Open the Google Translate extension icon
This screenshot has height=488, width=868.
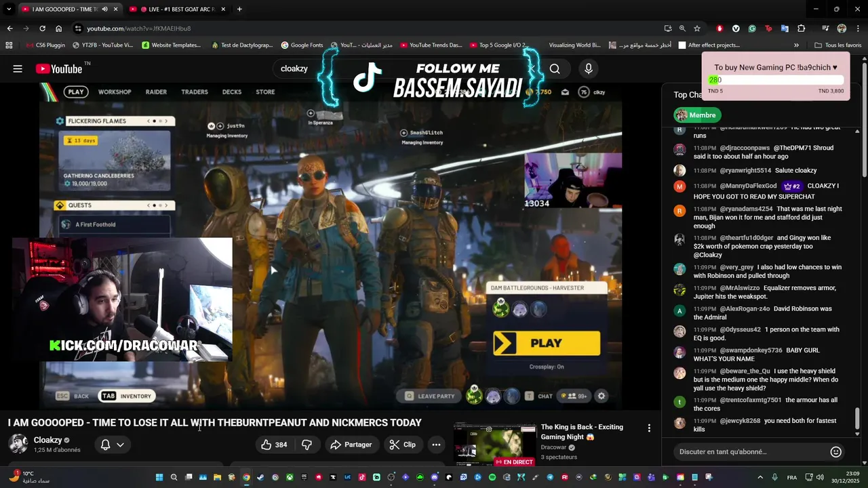[785, 28]
